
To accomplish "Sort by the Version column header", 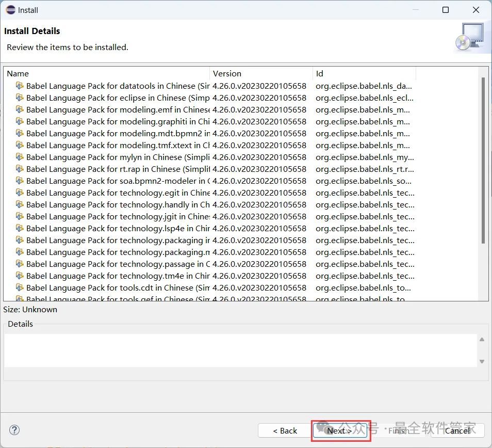I will 261,73.
